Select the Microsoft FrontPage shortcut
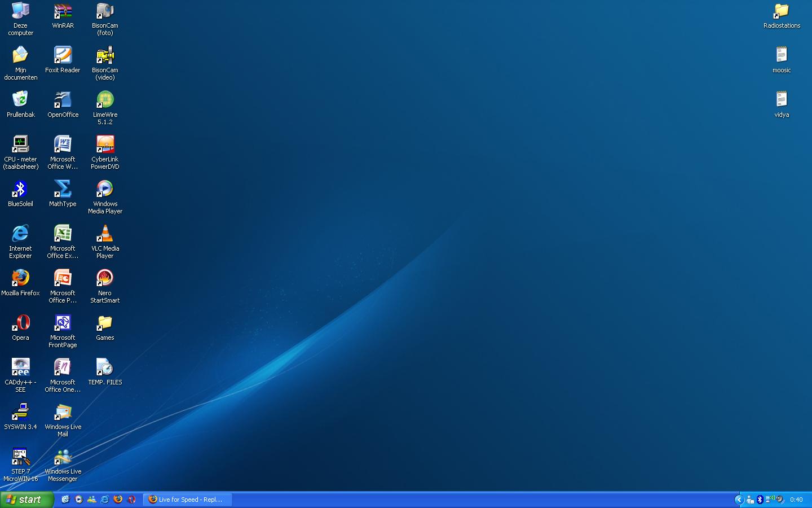 click(63, 331)
